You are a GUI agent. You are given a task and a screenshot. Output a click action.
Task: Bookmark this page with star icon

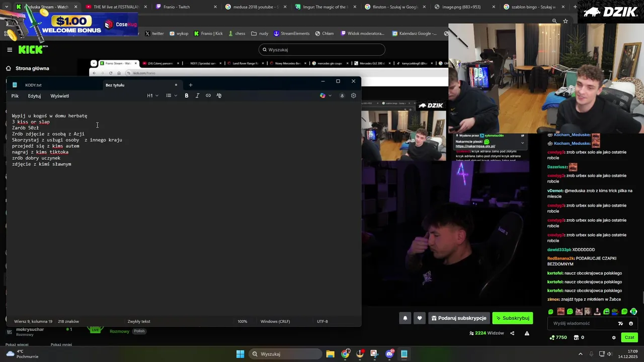click(x=566, y=21)
